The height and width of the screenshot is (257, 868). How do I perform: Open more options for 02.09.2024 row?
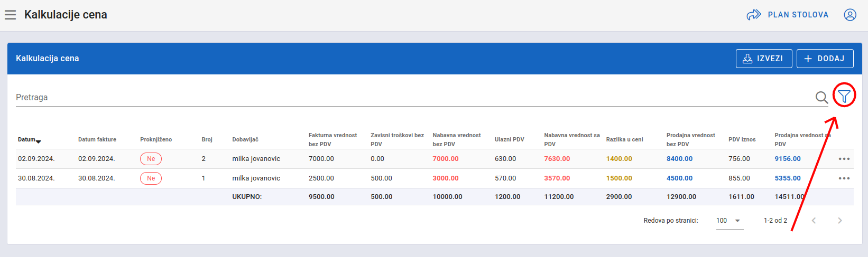(844, 159)
